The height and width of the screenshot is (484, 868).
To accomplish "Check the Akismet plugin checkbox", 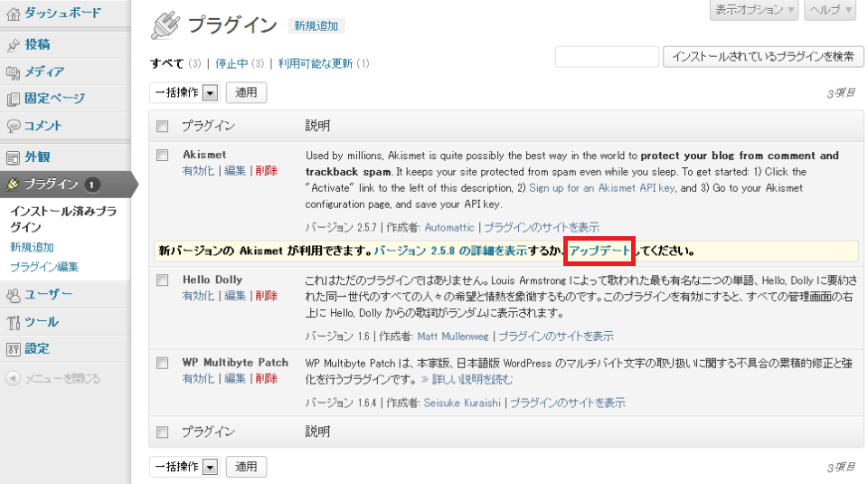I will [163, 155].
